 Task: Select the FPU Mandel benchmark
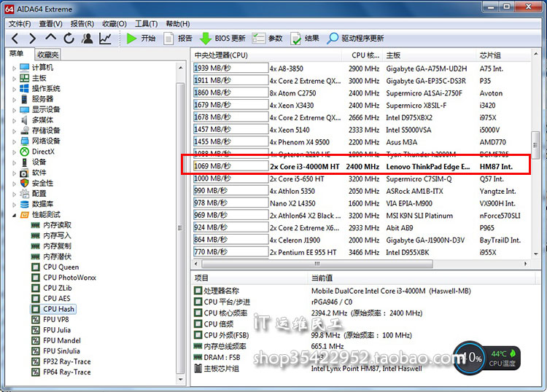tap(62, 340)
